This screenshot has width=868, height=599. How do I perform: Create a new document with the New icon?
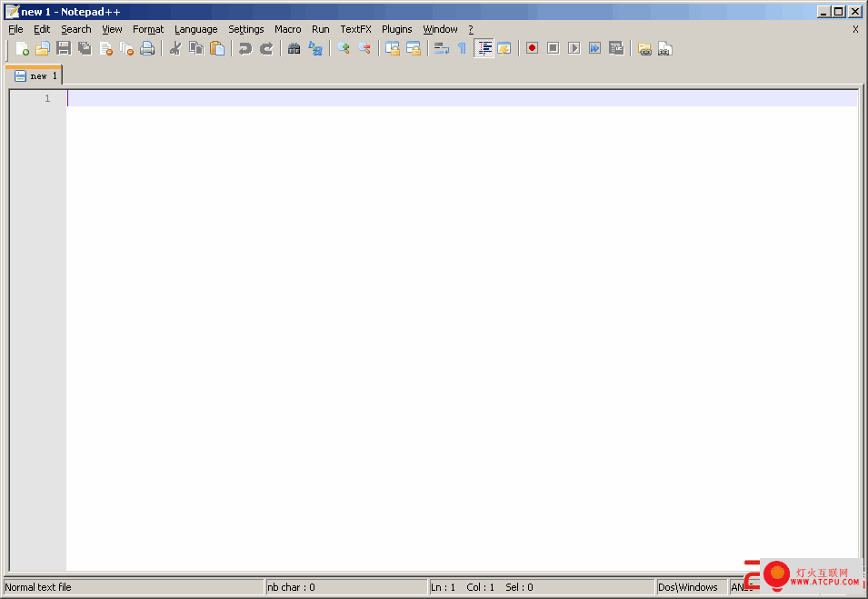pos(22,49)
